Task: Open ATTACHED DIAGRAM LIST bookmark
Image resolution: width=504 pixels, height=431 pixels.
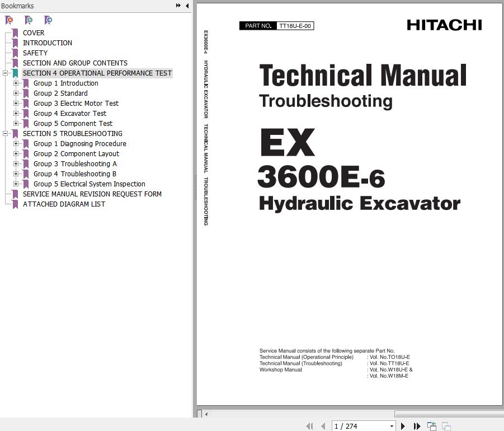Action: point(64,204)
